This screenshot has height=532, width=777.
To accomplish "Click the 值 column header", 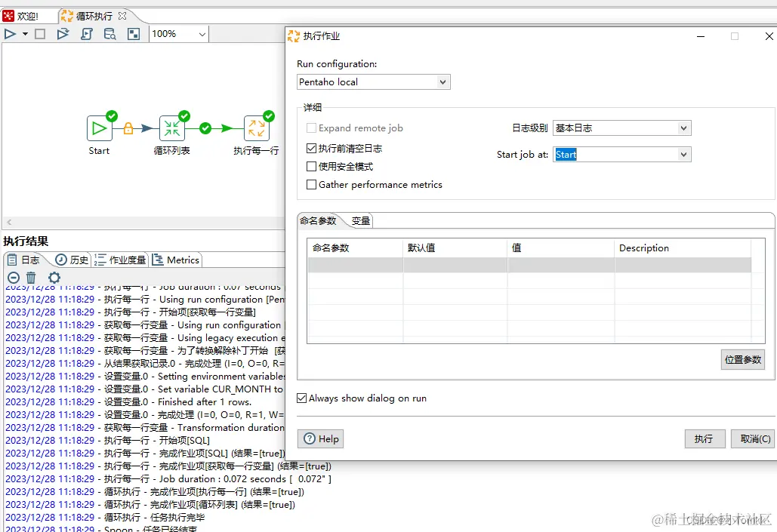I will click(x=561, y=248).
